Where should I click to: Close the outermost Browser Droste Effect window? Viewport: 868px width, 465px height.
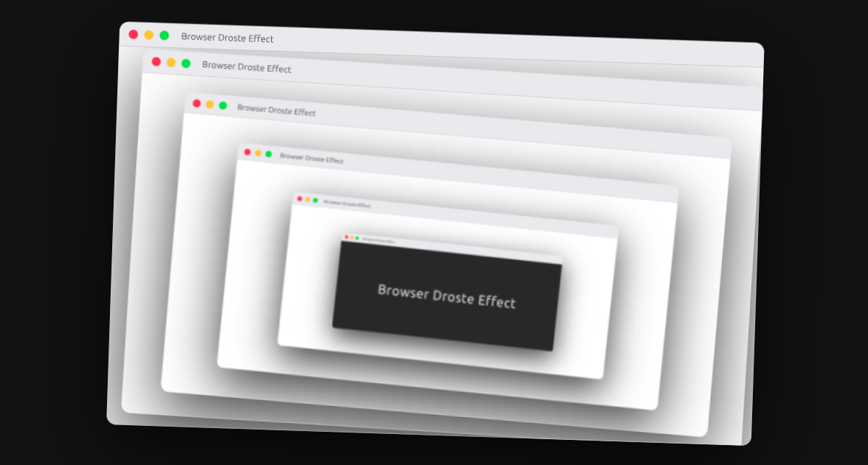(134, 34)
